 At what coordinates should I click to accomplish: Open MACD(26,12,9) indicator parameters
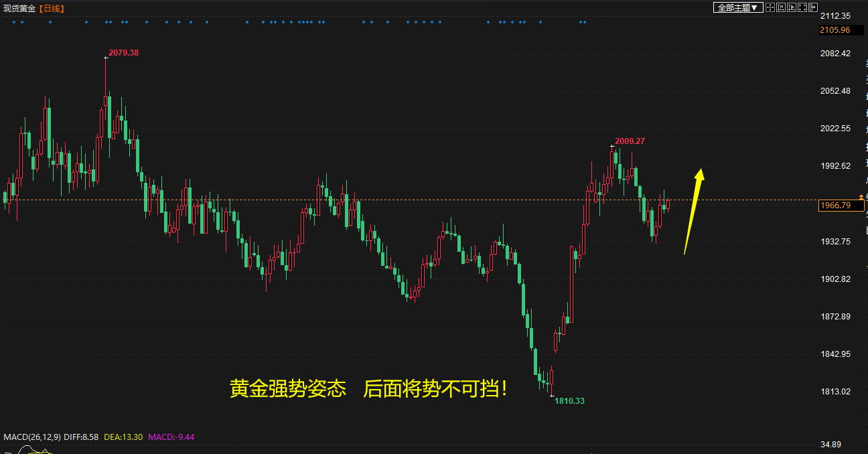click(32, 437)
